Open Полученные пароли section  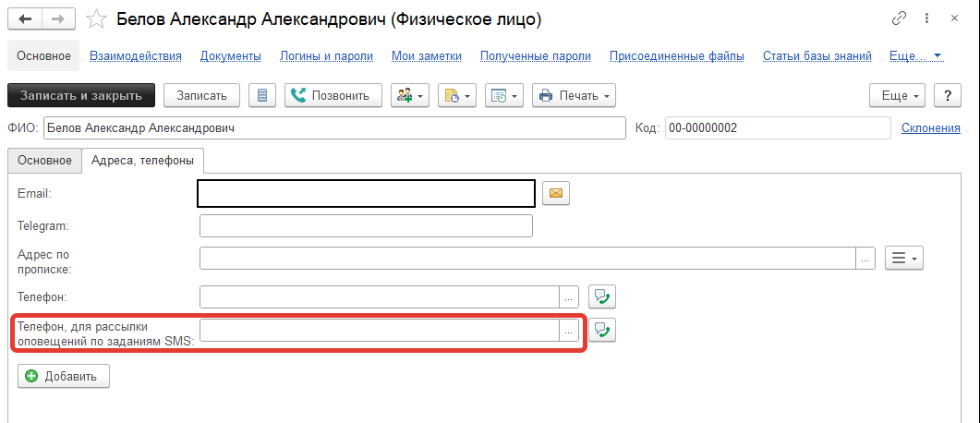tap(536, 56)
